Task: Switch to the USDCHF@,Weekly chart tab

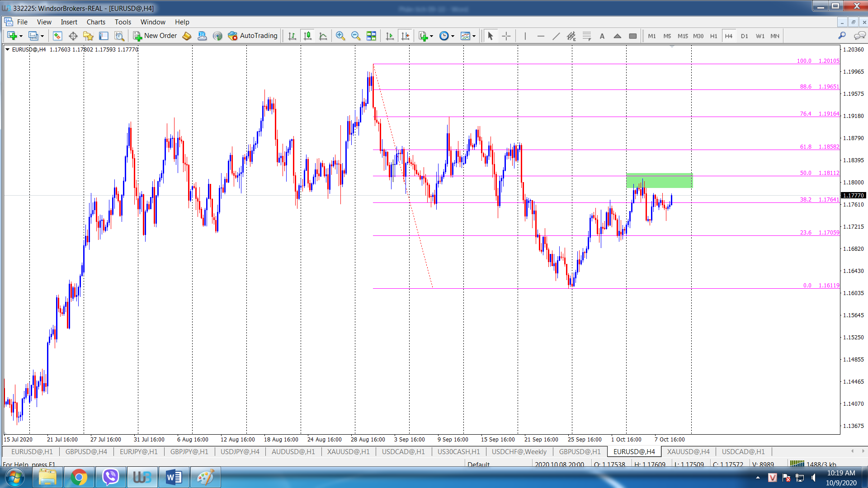Action: 519,451
